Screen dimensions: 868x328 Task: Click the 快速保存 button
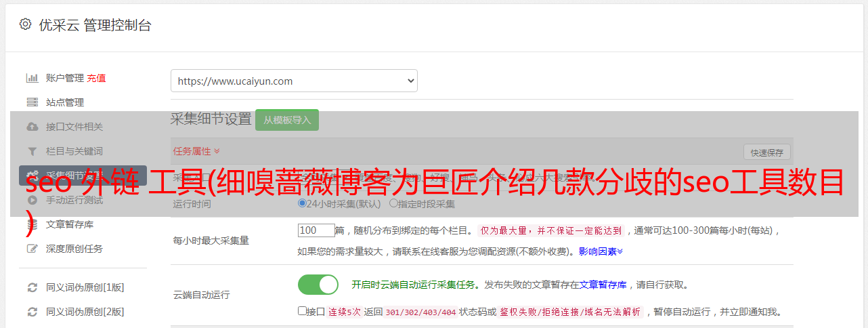point(766,152)
